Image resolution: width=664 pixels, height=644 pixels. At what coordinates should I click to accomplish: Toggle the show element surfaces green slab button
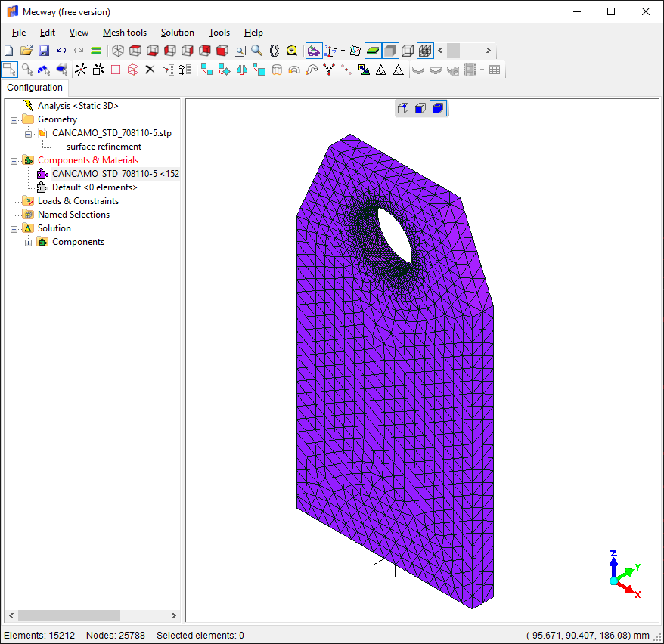(373, 51)
